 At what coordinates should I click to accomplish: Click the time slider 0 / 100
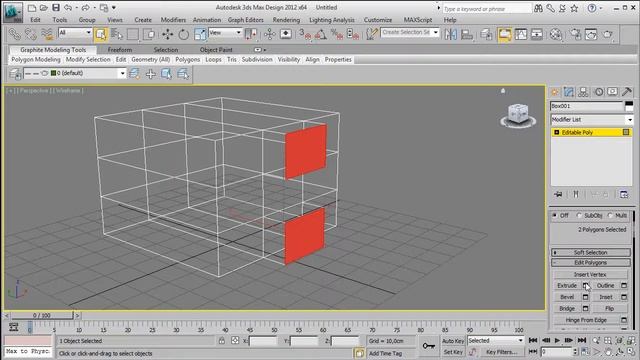point(42,316)
